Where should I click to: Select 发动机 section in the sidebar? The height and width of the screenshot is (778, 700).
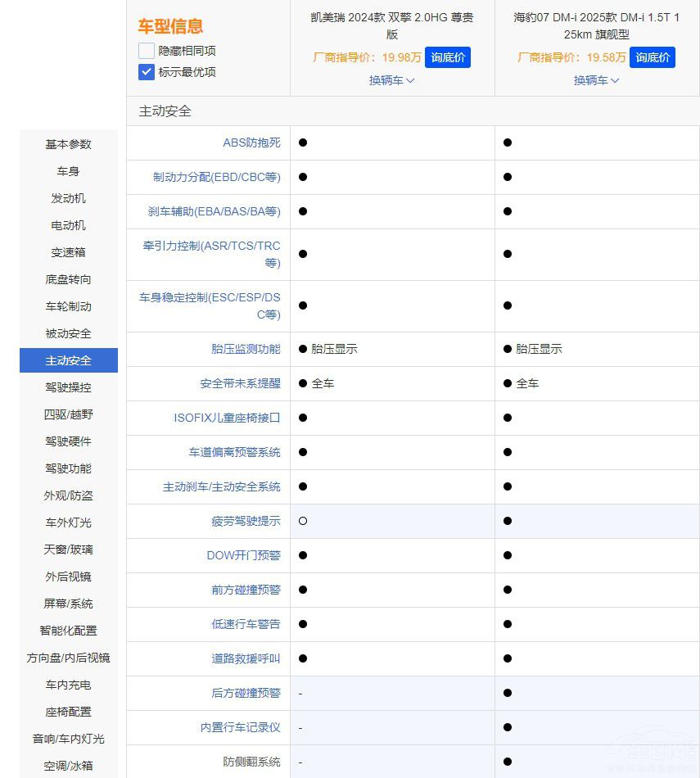coord(69,198)
